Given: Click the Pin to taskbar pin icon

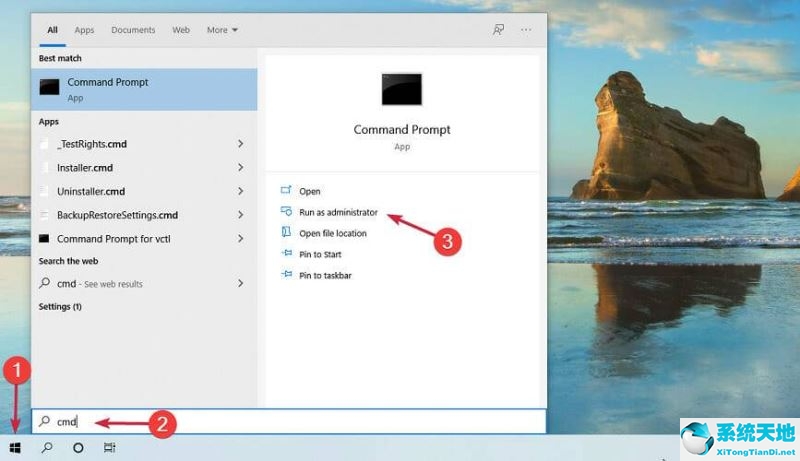Looking at the screenshot, I should (287, 274).
